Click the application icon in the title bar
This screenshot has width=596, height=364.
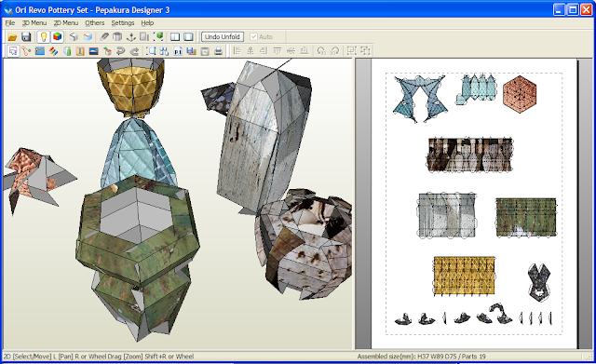pos(8,10)
